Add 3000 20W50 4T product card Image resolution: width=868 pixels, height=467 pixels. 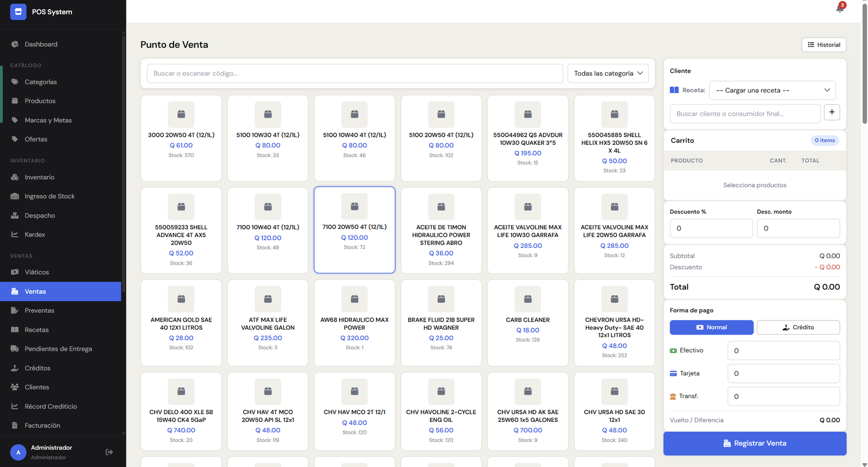pos(181,138)
